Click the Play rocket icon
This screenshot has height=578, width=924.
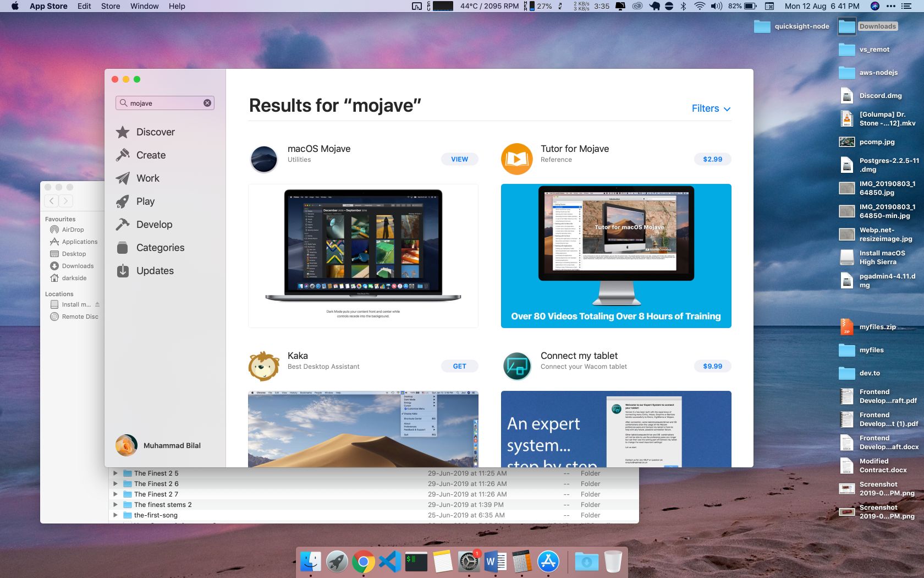point(123,201)
